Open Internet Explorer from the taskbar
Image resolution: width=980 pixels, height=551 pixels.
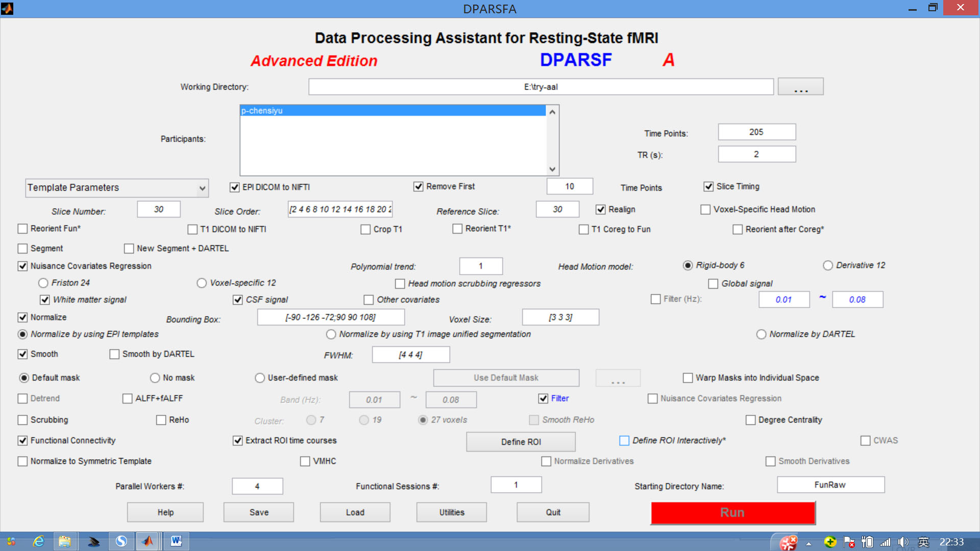click(x=38, y=541)
